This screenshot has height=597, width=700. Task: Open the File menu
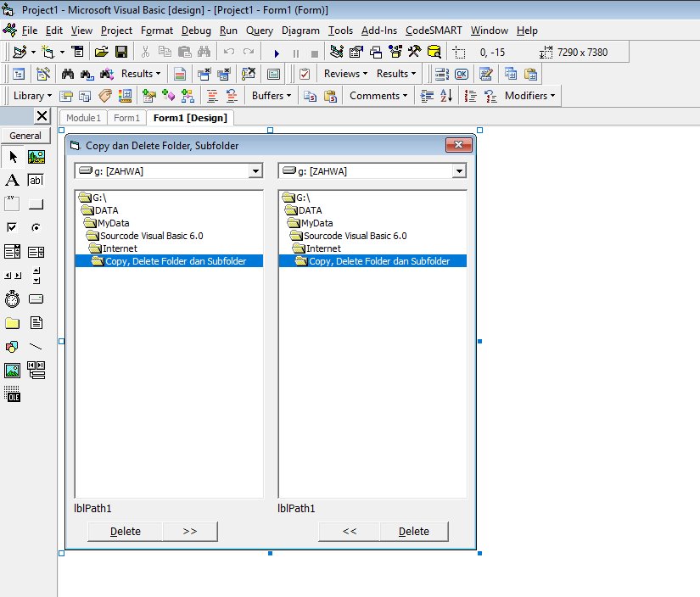(30, 31)
